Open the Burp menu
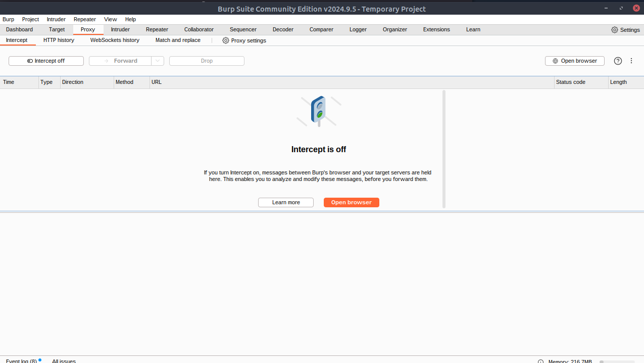 point(8,19)
